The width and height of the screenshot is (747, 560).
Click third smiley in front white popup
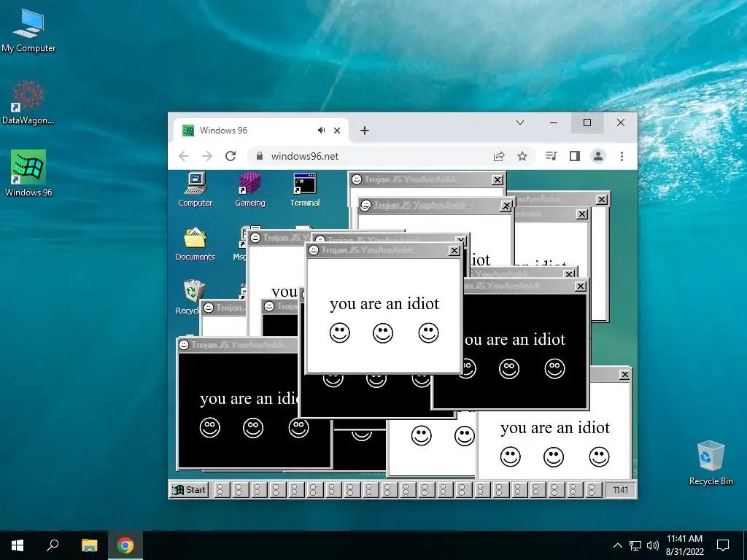[x=428, y=332]
